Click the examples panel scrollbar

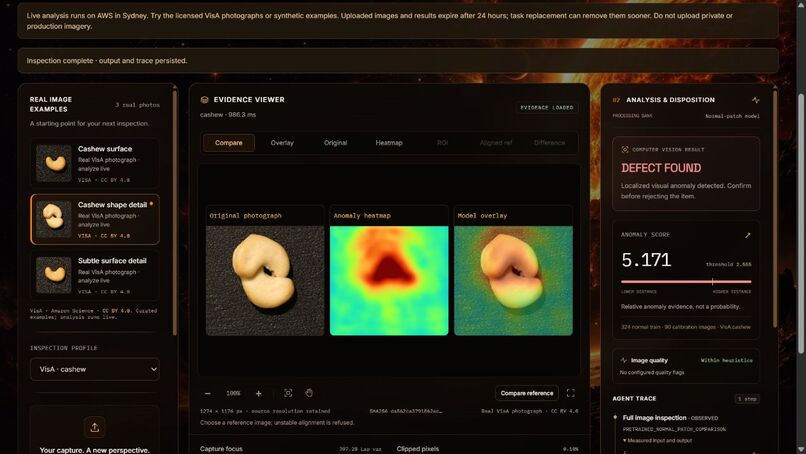click(x=175, y=213)
